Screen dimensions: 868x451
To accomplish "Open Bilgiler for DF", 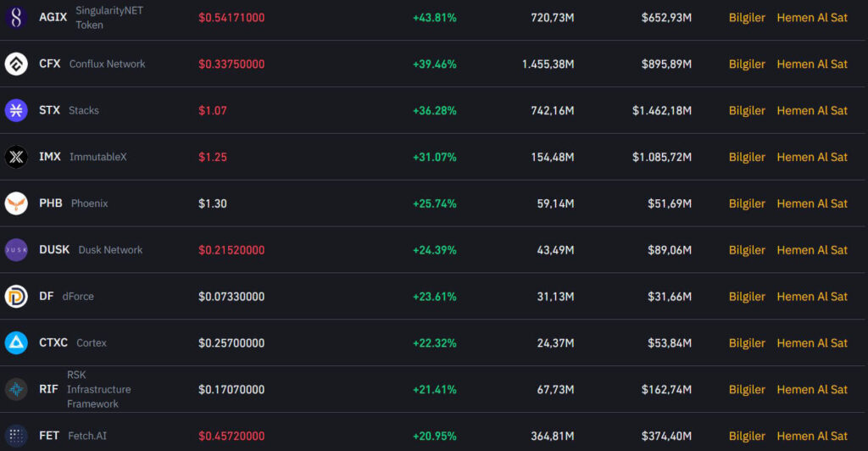I will tap(747, 297).
